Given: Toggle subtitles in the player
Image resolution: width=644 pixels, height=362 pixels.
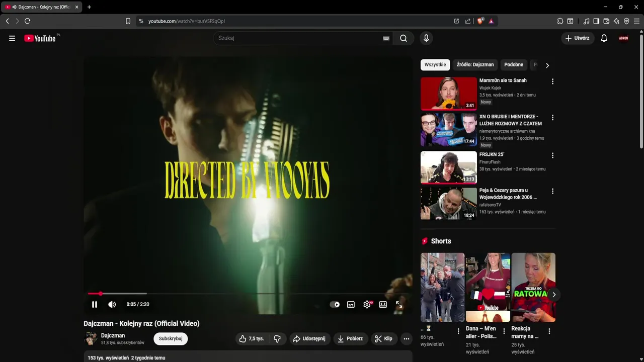Looking at the screenshot, I should tap(351, 304).
